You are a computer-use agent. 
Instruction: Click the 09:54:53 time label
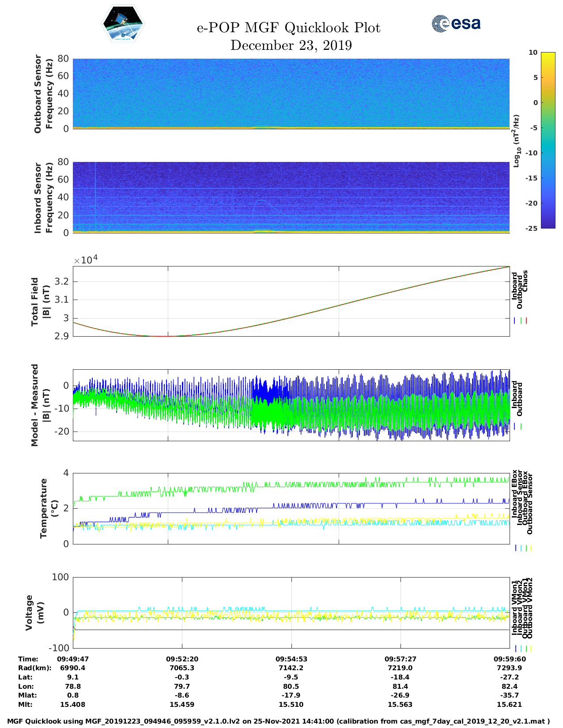[x=291, y=659]
